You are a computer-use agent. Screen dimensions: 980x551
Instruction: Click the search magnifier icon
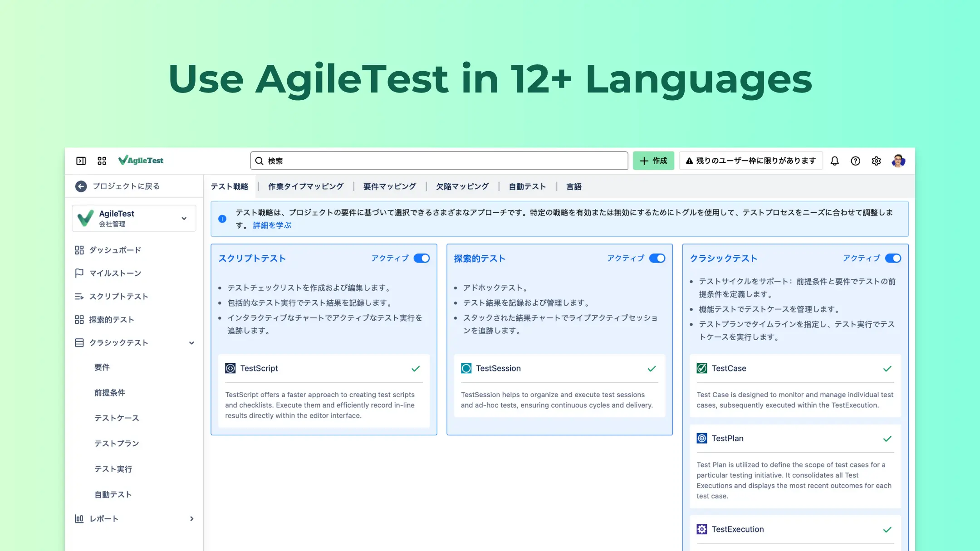click(x=260, y=161)
